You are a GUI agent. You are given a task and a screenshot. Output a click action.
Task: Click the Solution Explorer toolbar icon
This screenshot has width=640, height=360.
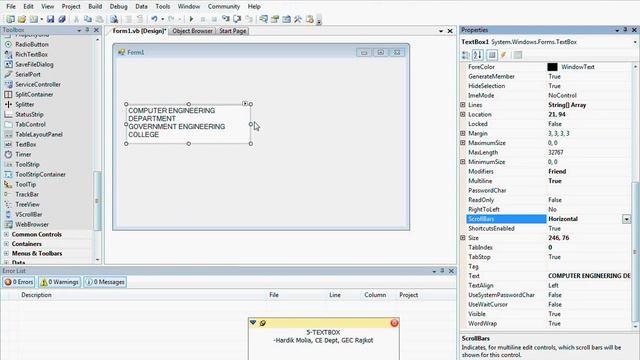pos(264,19)
